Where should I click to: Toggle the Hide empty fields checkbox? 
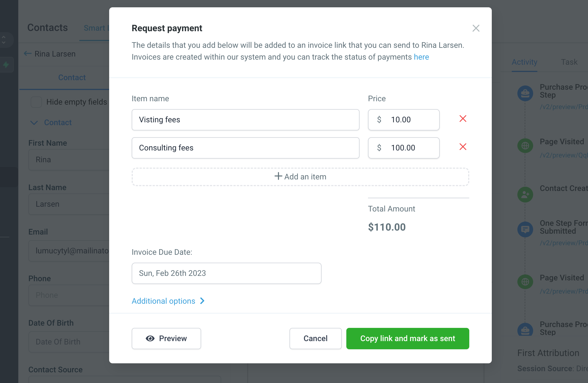[x=36, y=102]
